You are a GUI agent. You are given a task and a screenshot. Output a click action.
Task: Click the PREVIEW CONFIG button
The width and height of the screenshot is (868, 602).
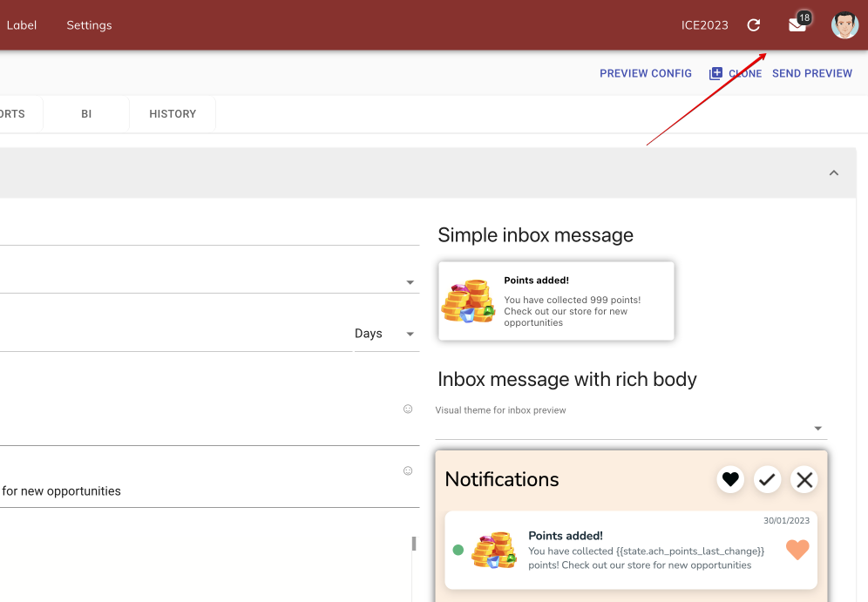pos(646,74)
